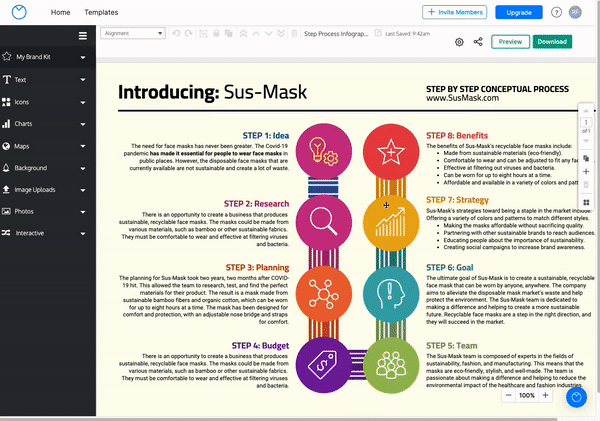The height and width of the screenshot is (421, 600).
Task: Expand the Image Uploads panel
Action: (x=48, y=190)
